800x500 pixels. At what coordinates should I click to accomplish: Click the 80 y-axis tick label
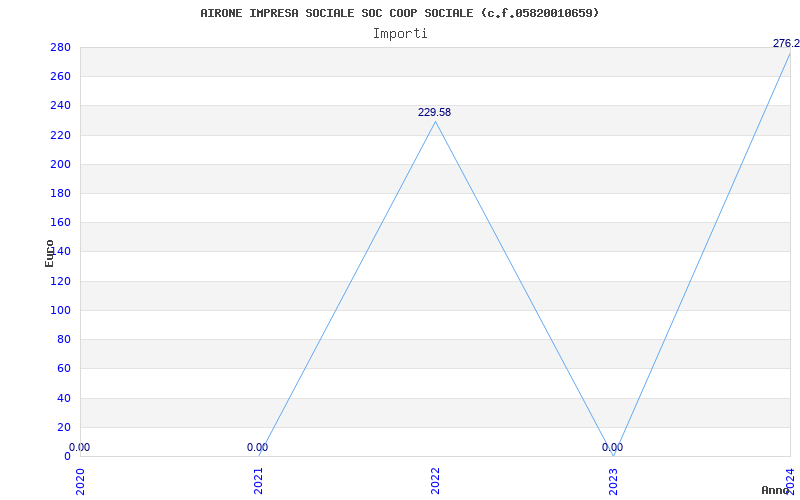coord(64,339)
